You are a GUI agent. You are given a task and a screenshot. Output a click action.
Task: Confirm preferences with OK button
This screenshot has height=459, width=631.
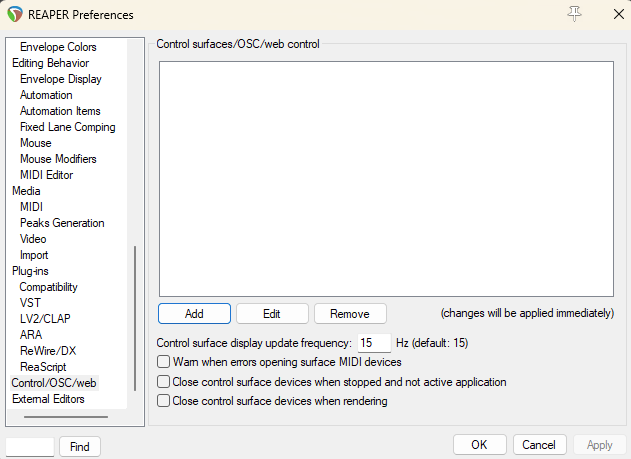[x=479, y=445]
